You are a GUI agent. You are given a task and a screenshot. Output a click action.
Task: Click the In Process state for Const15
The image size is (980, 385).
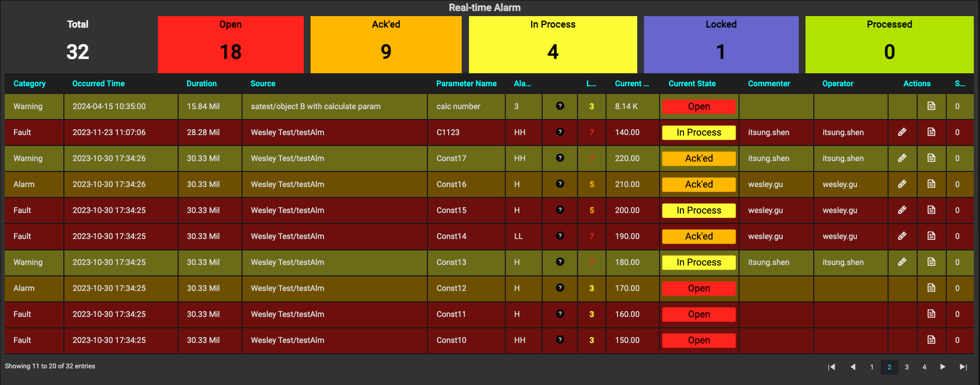(x=699, y=210)
